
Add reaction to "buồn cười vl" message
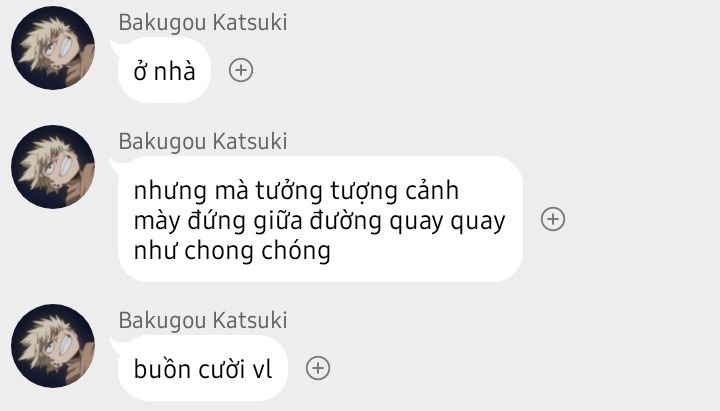(318, 368)
